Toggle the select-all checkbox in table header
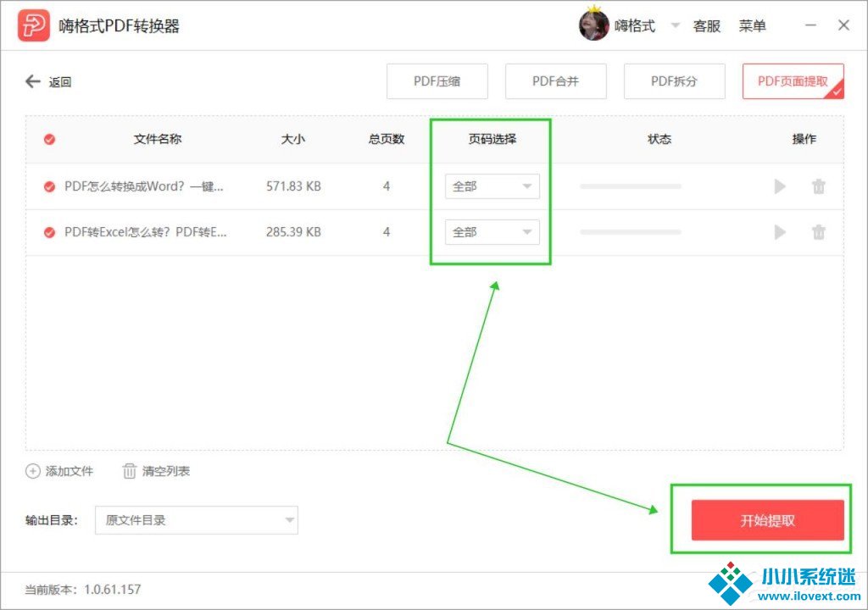868x610 pixels. (49, 140)
